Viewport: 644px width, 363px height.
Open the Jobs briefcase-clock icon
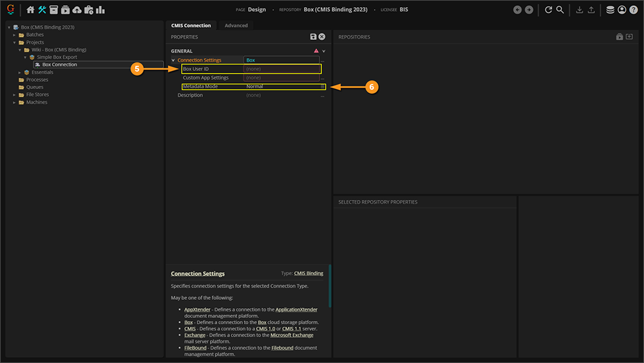[x=89, y=10]
